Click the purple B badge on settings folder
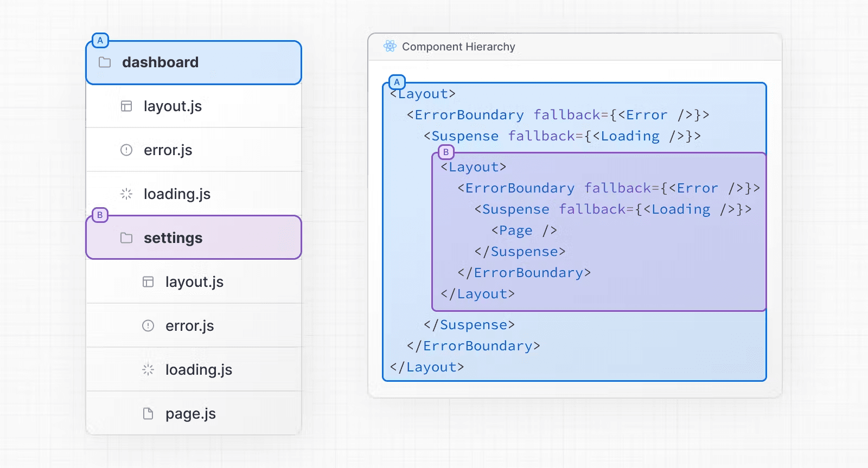 100,215
